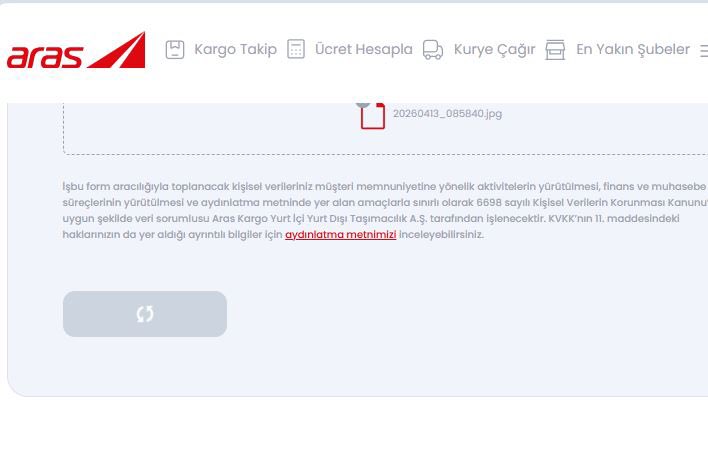Viewport: 708px width, 469px height.
Task: Click the KVKK notice paragraph text
Action: click(385, 210)
